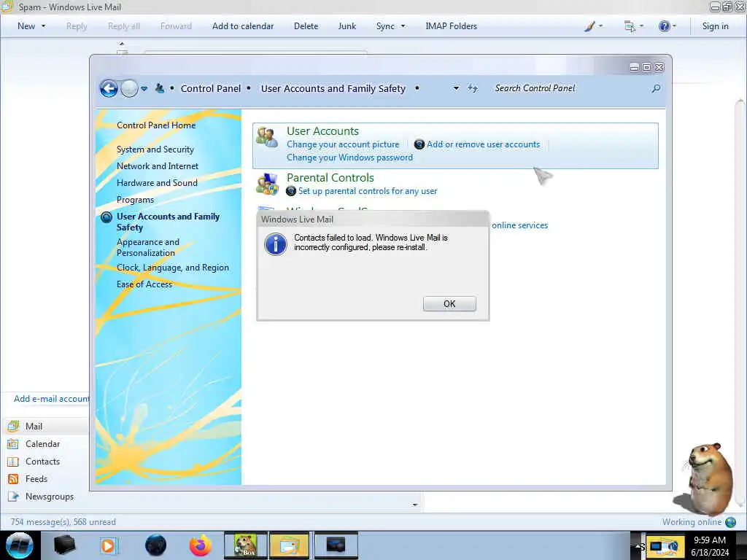Click Set up parental controls for any user
This screenshot has height=560, width=747.
pos(368,191)
